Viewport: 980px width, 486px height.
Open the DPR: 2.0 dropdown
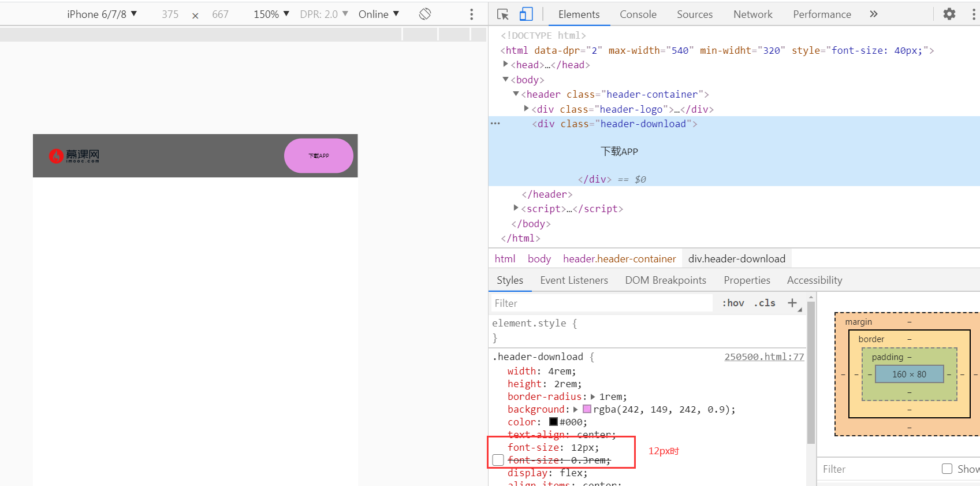[324, 14]
